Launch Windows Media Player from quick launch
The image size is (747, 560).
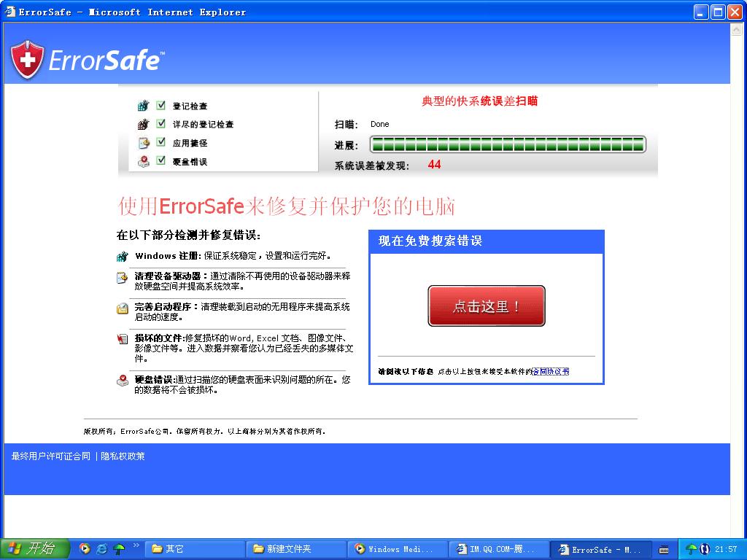click(85, 548)
